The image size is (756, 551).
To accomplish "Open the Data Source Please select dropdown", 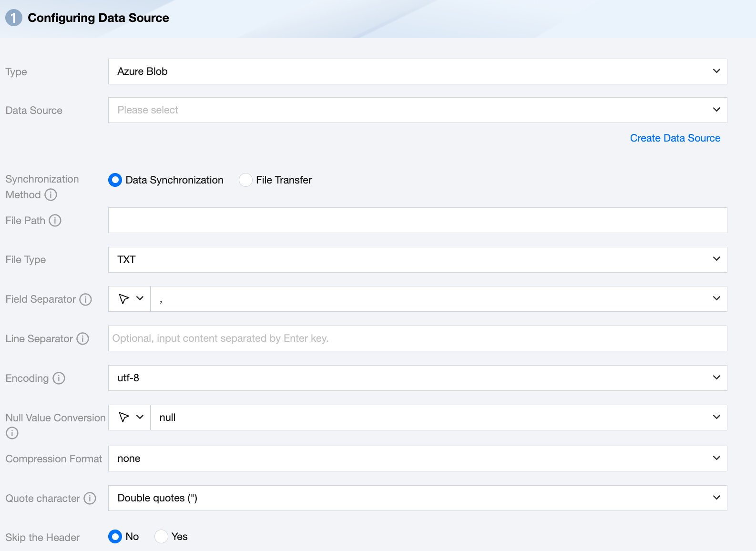I will point(418,110).
